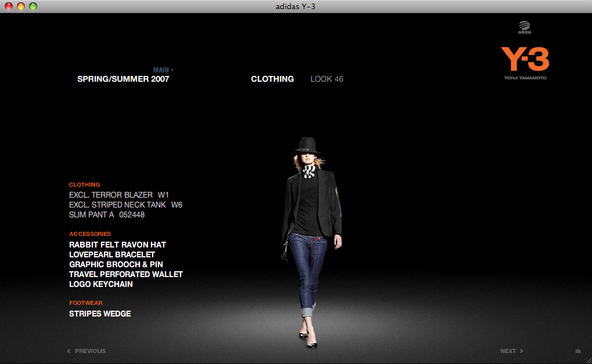Open TRAVEL PERFORATED WALLET accessory

tap(126, 274)
